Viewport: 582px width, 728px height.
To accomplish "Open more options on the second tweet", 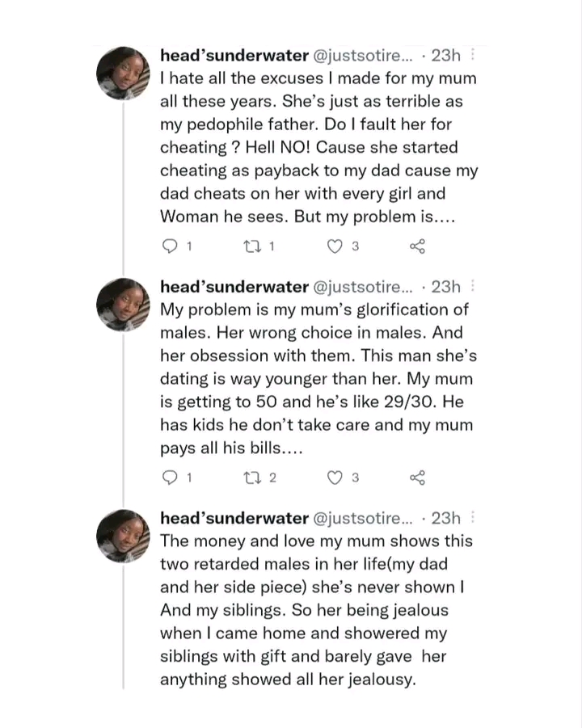I will coord(473,287).
